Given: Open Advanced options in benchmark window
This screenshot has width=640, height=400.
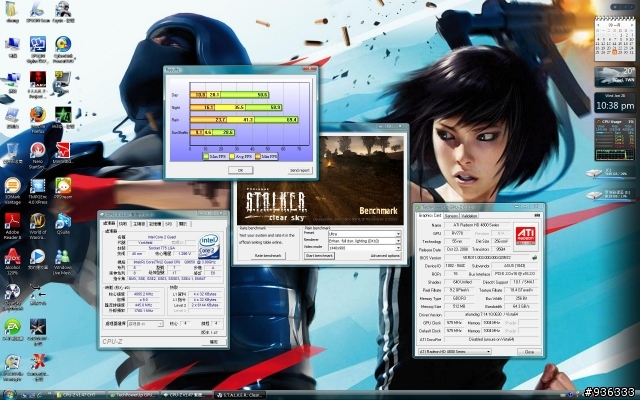Looking at the screenshot, I should (x=385, y=256).
